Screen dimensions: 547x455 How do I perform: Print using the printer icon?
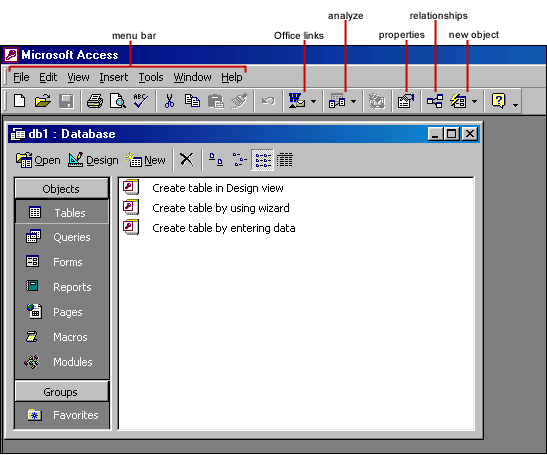click(95, 101)
